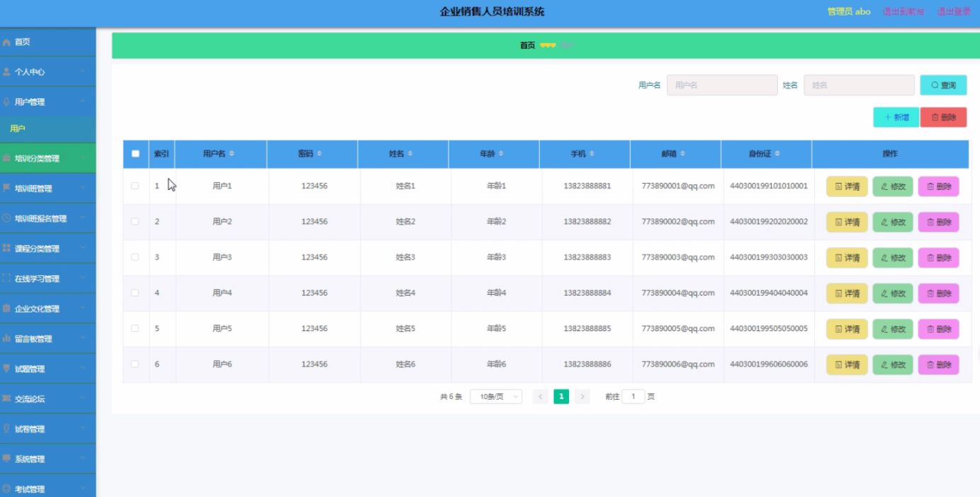This screenshot has height=497, width=980.
Task: Check the box for row 用户2
Action: (135, 221)
